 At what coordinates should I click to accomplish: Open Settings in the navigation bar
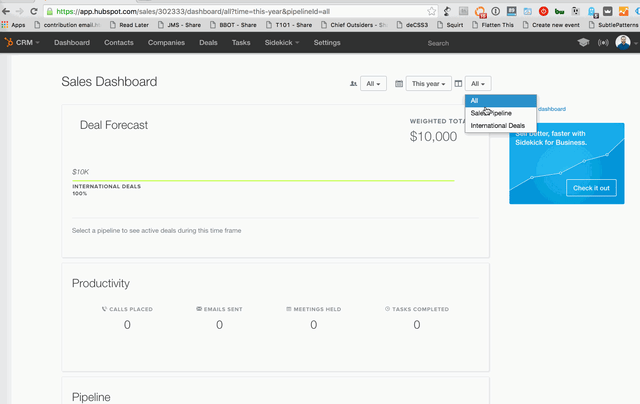tap(327, 42)
